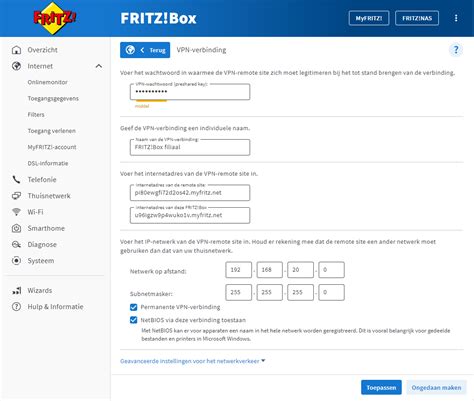Open the Wi-Fi signal icon
Image resolution: width=474 pixels, height=401 pixels.
tap(16, 212)
